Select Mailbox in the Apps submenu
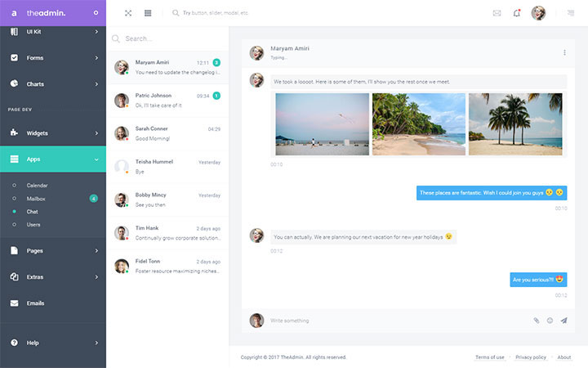Screen dimensions: 588x368 (x=36, y=199)
